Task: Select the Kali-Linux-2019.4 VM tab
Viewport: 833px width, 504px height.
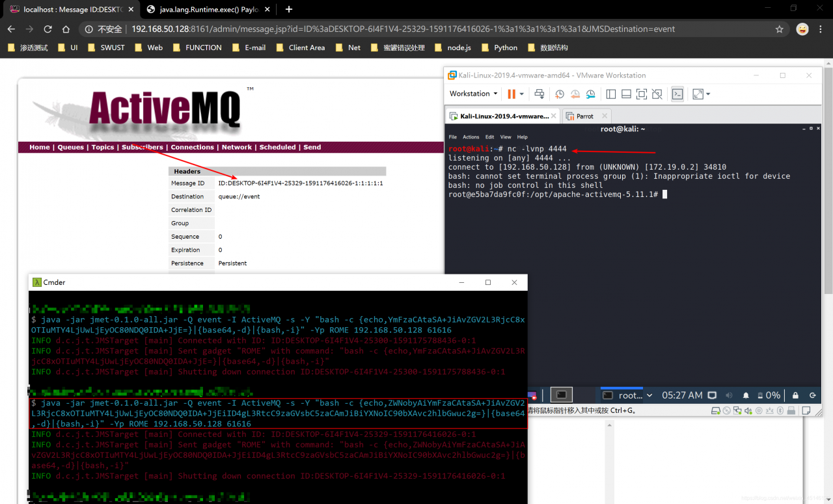Action: (502, 116)
